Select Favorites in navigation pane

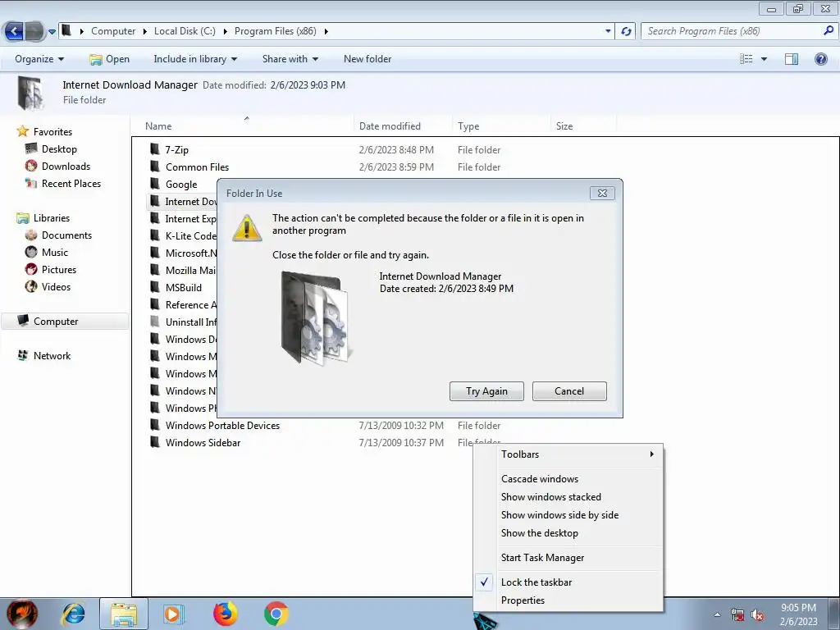click(52, 132)
